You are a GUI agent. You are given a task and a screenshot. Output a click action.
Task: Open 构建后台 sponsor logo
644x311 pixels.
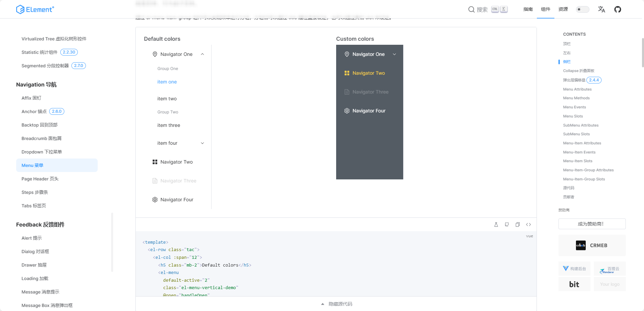click(x=574, y=269)
